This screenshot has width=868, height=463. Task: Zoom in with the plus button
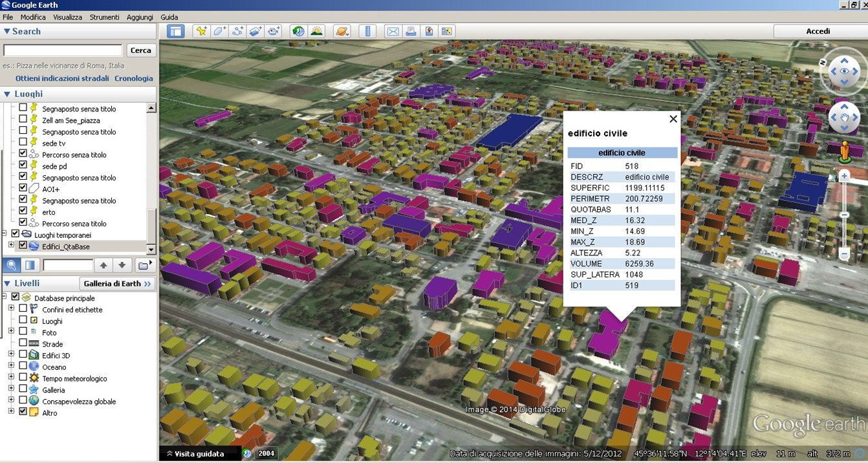pos(844,175)
